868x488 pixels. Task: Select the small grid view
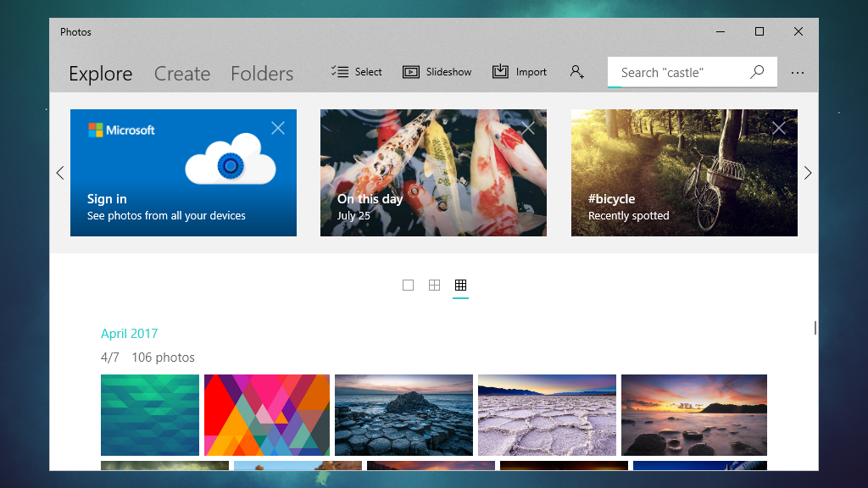(460, 286)
